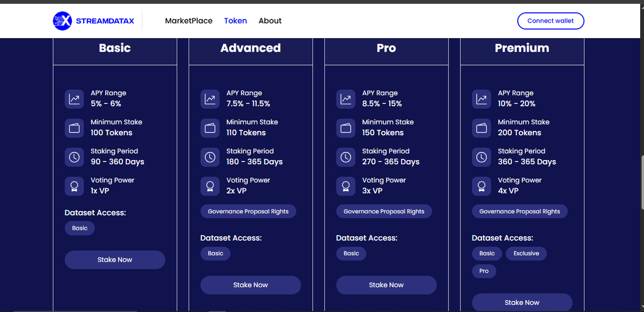
Task: Click the Premium plan Minimum Stake wallet icon
Action: [481, 128]
